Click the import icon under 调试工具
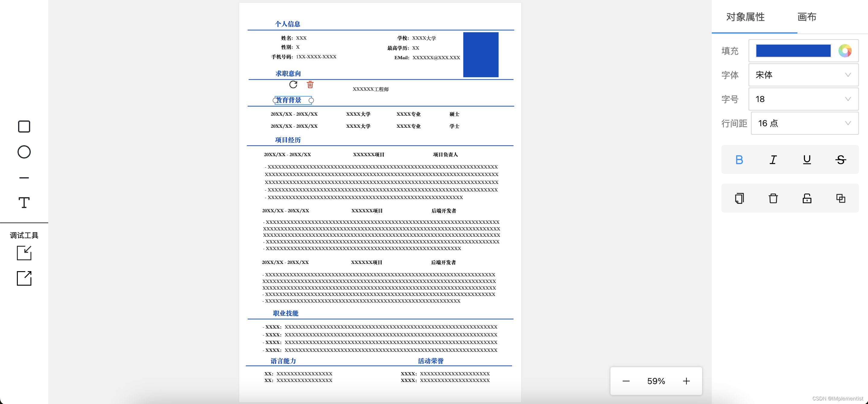 coord(24,253)
